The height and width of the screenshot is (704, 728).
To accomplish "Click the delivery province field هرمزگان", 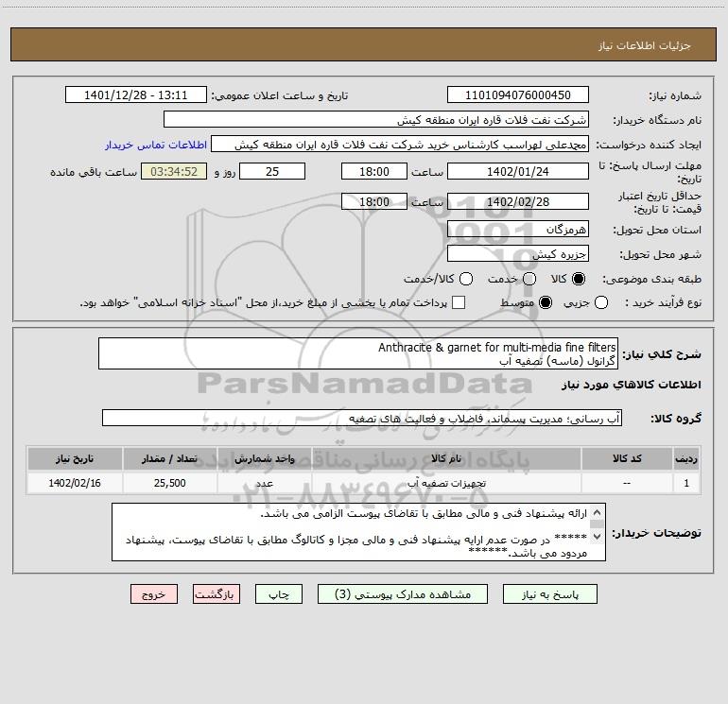I will point(518,230).
